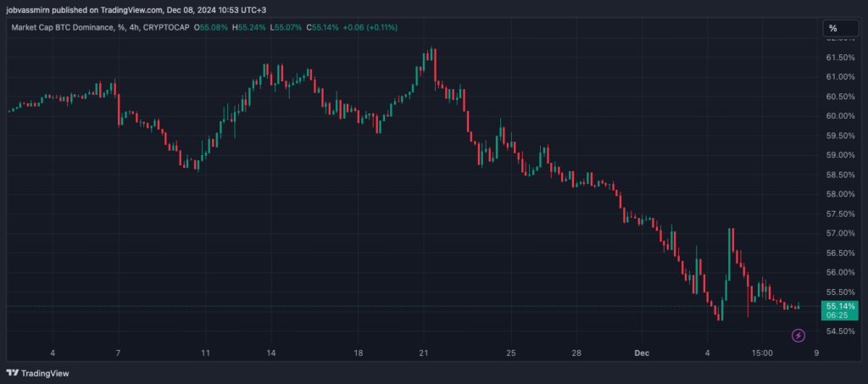Click the high value H55.24%
Screen dimensions: 868x384
pos(248,27)
